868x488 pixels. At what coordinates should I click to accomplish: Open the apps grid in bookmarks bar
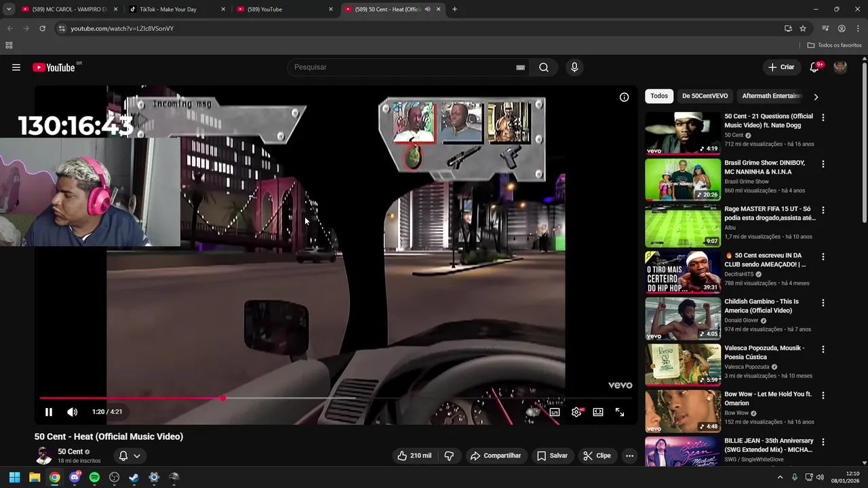9,45
